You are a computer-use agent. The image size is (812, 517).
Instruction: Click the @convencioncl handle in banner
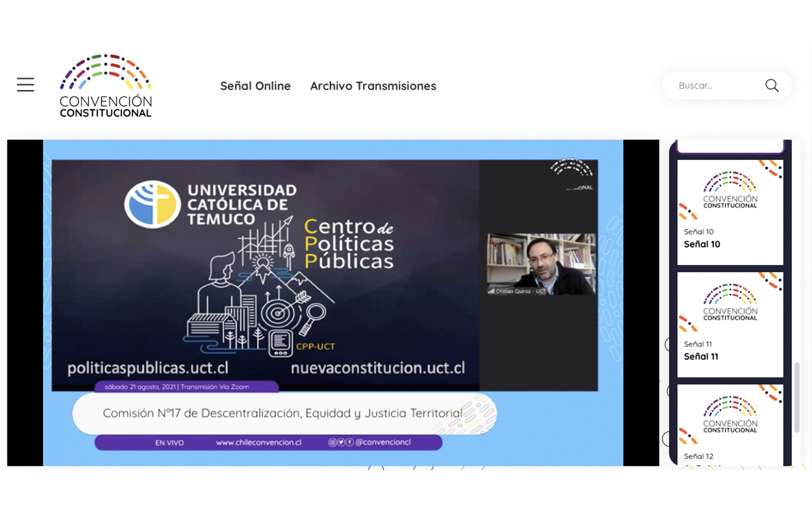tap(383, 442)
